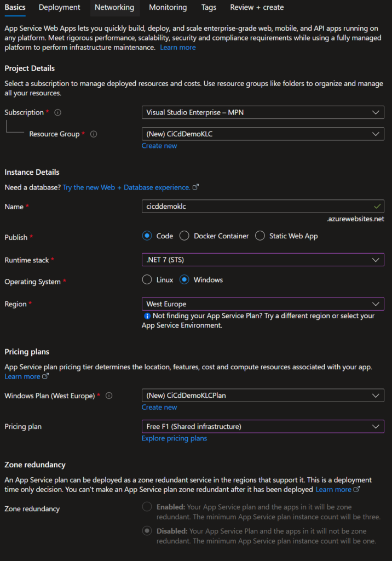Click the external link icon after Web + Database experience
This screenshot has height=561, width=392.
tap(196, 187)
